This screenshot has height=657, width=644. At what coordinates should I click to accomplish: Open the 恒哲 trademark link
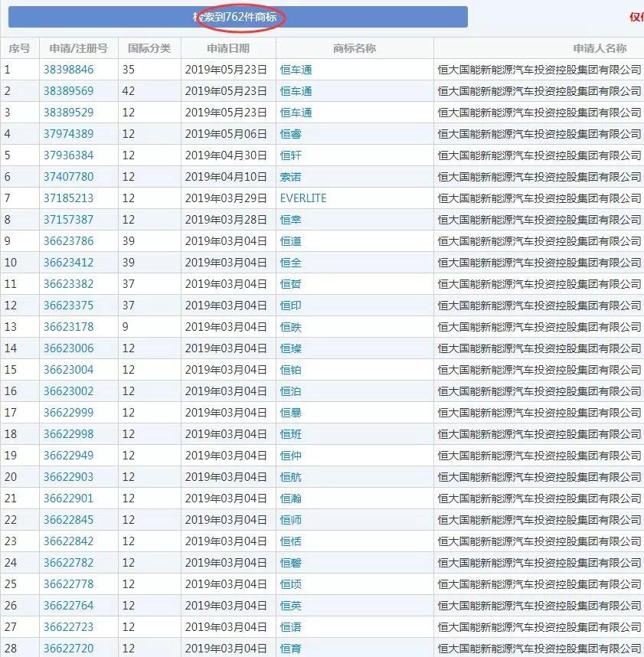click(x=290, y=283)
